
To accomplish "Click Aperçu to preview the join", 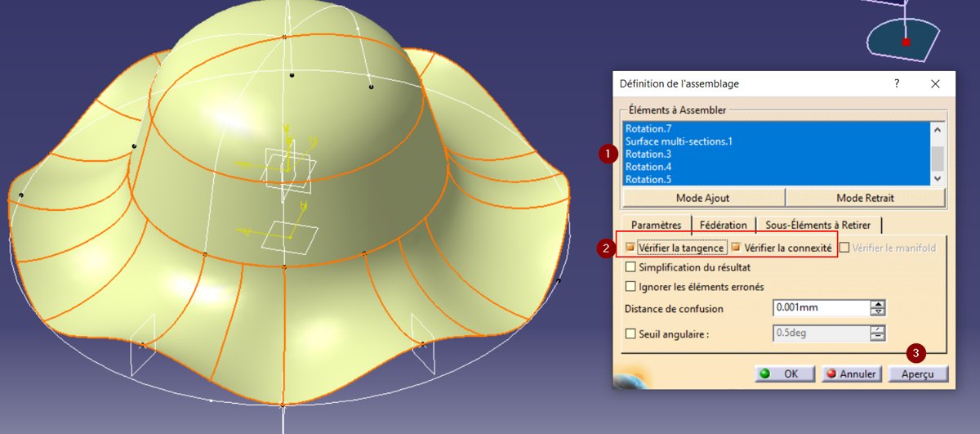I will [919, 374].
